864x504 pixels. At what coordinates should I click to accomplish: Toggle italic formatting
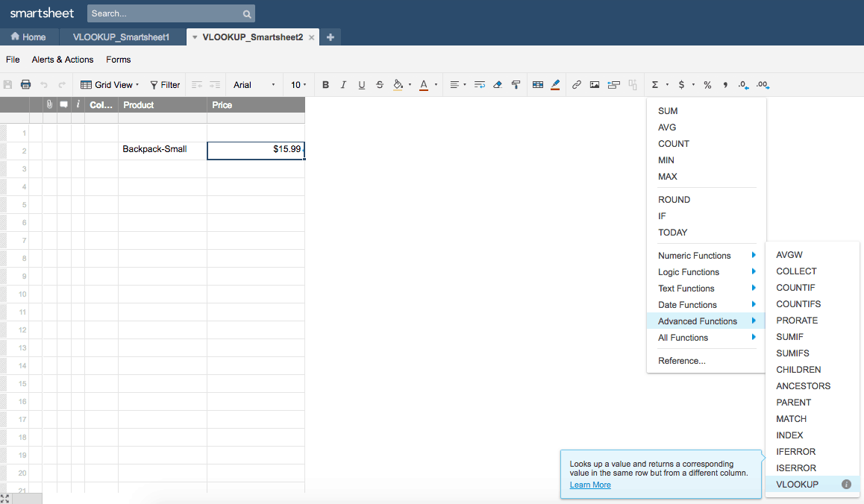[343, 85]
